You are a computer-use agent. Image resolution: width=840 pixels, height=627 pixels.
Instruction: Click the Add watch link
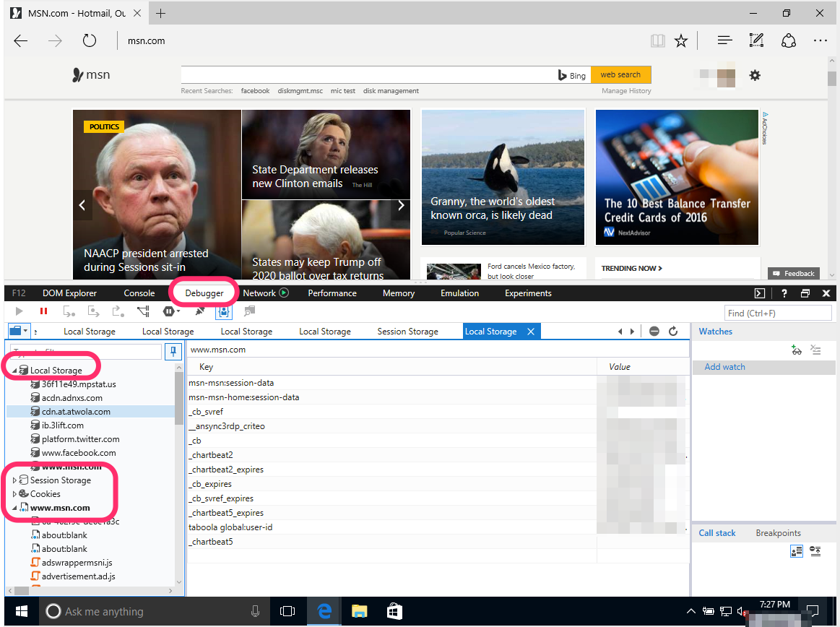pos(724,367)
